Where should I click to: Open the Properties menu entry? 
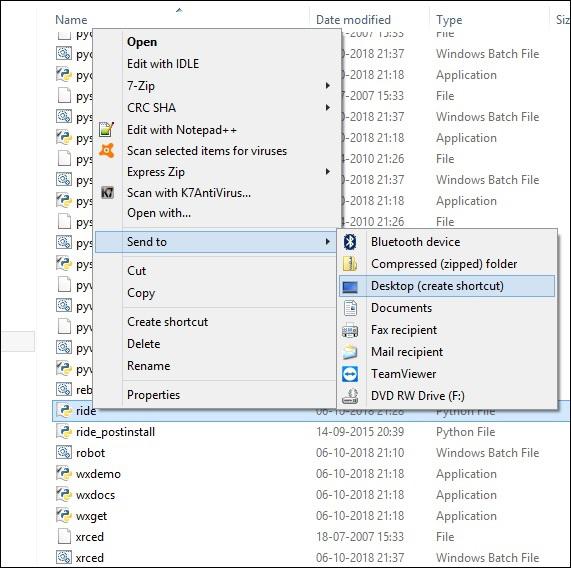click(153, 395)
